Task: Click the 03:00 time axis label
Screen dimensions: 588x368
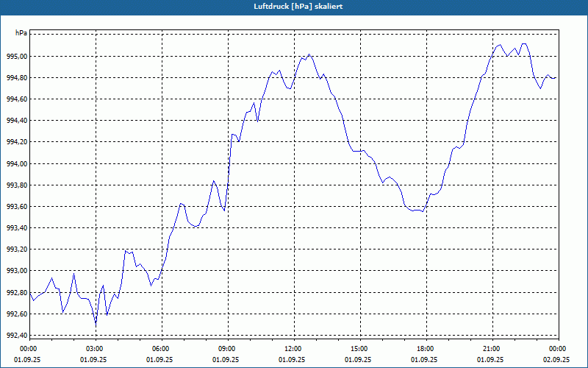Action: click(96, 349)
